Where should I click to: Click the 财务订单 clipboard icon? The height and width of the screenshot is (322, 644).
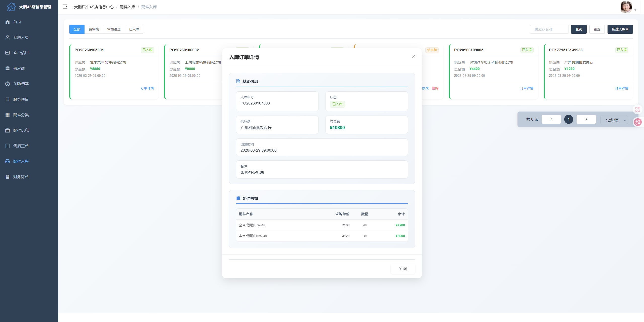pos(8,177)
